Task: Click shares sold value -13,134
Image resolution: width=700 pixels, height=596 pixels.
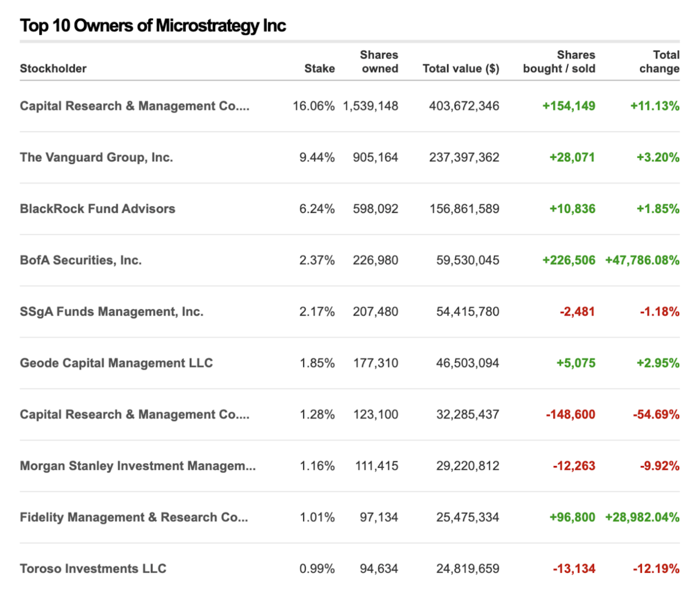Action: (x=574, y=569)
